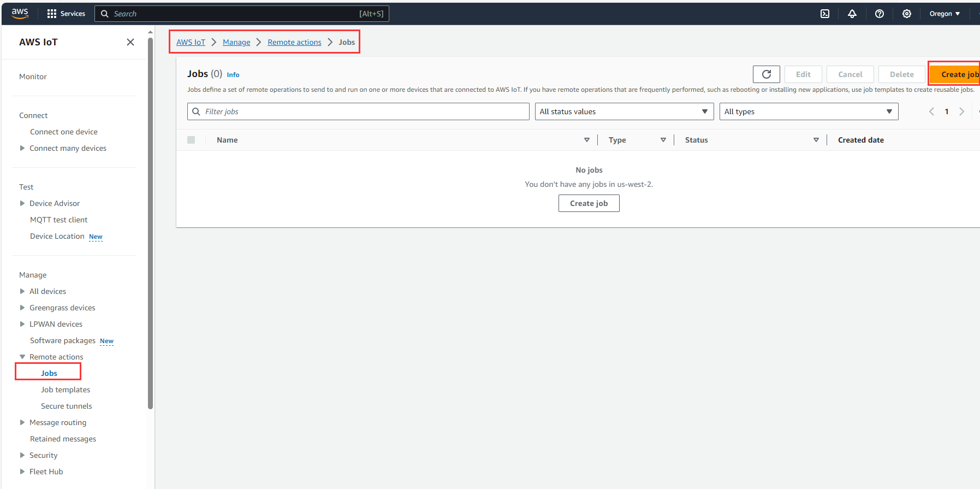
Task: Open the Services grid menu
Action: tap(66, 14)
